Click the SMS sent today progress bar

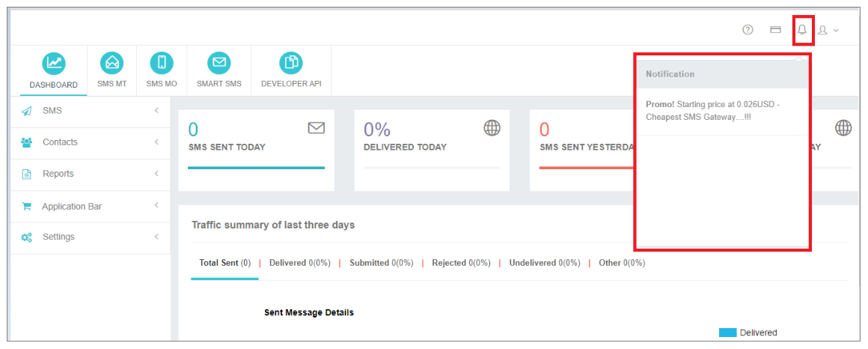(x=257, y=167)
